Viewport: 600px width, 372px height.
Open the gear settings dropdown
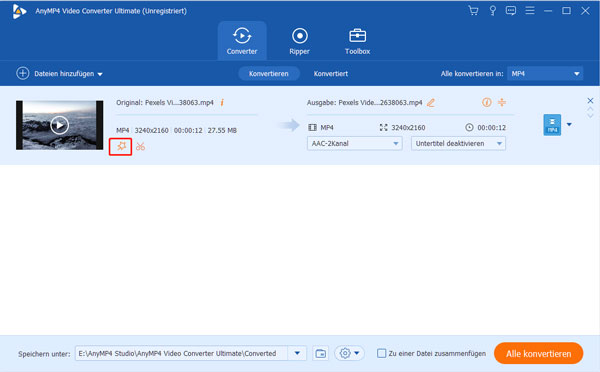[x=349, y=353]
